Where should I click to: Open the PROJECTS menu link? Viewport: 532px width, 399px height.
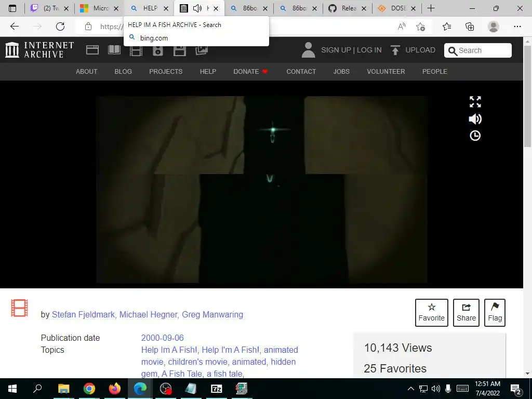166,72
